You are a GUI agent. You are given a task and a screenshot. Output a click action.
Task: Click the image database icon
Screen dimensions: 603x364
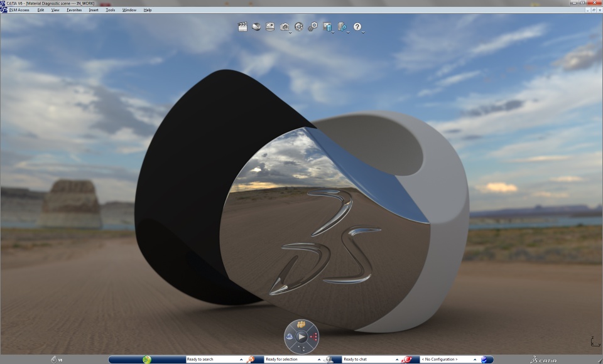pos(327,26)
